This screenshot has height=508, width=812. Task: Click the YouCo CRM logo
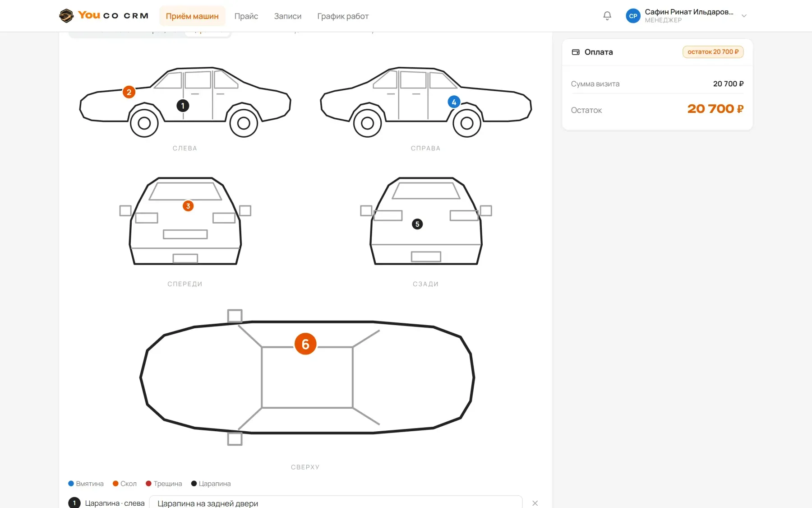tap(104, 16)
